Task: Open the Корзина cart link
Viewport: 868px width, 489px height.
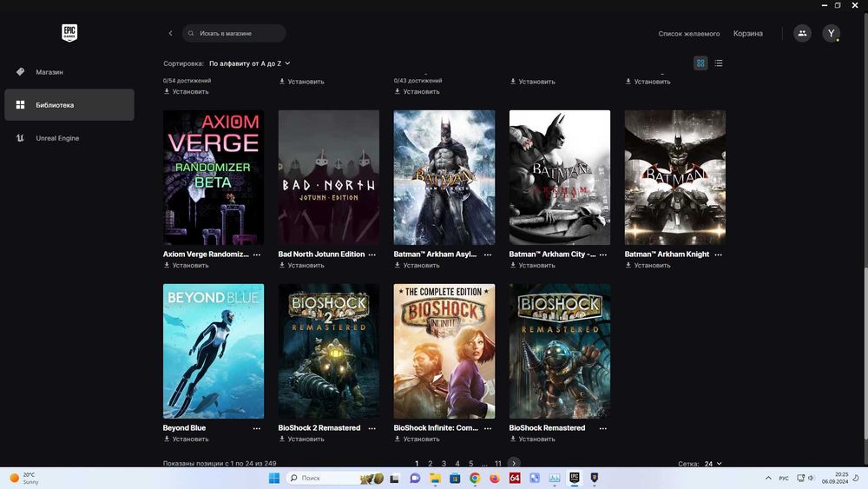Action: (x=747, y=34)
